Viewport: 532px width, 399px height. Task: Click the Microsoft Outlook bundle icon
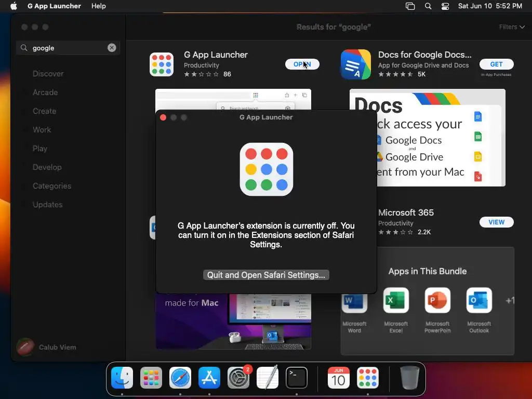click(479, 300)
